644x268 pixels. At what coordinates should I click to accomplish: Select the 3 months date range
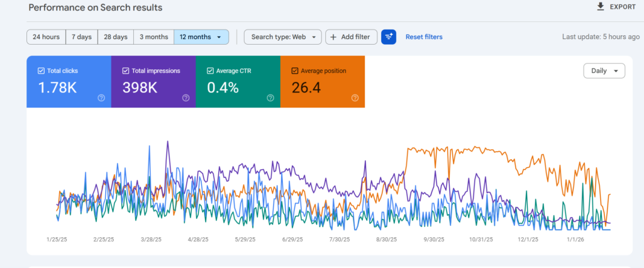pos(153,37)
